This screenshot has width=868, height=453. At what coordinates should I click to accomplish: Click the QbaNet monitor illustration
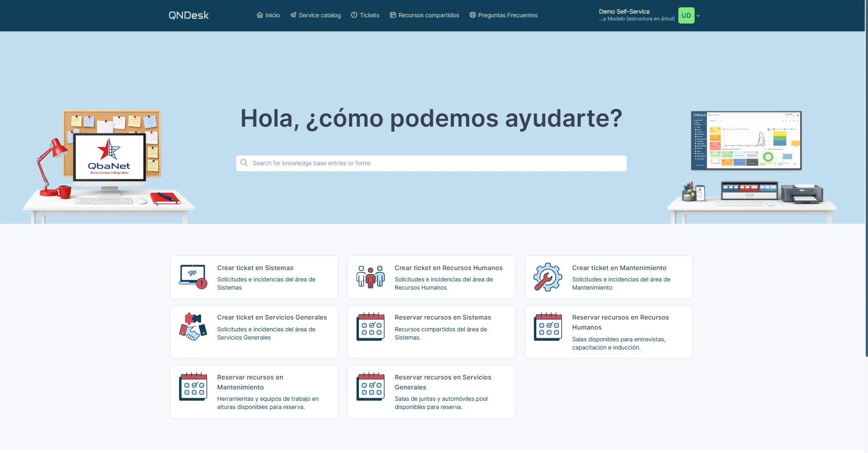coord(109,157)
